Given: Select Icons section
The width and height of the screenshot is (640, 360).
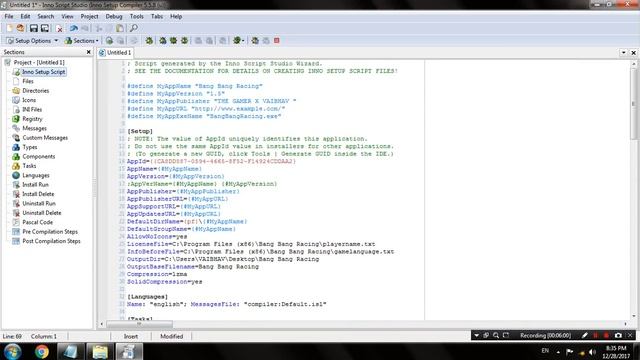Looking at the screenshot, I should 29,100.
